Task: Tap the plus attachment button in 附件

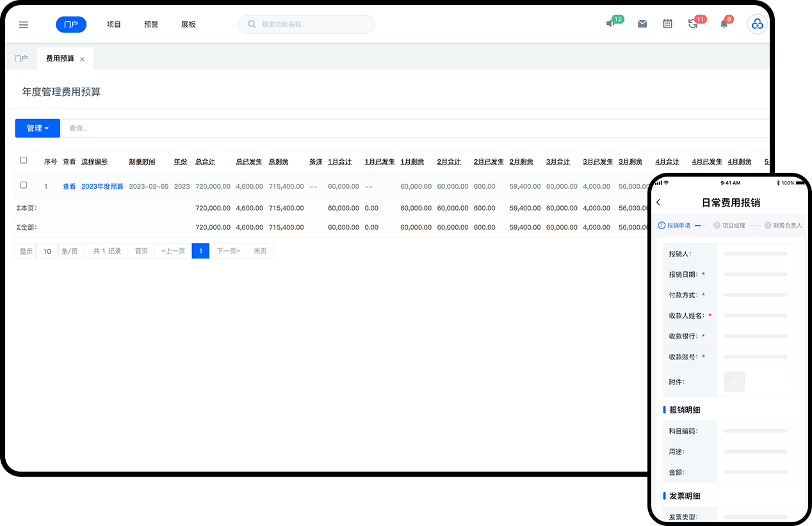Action: [734, 382]
